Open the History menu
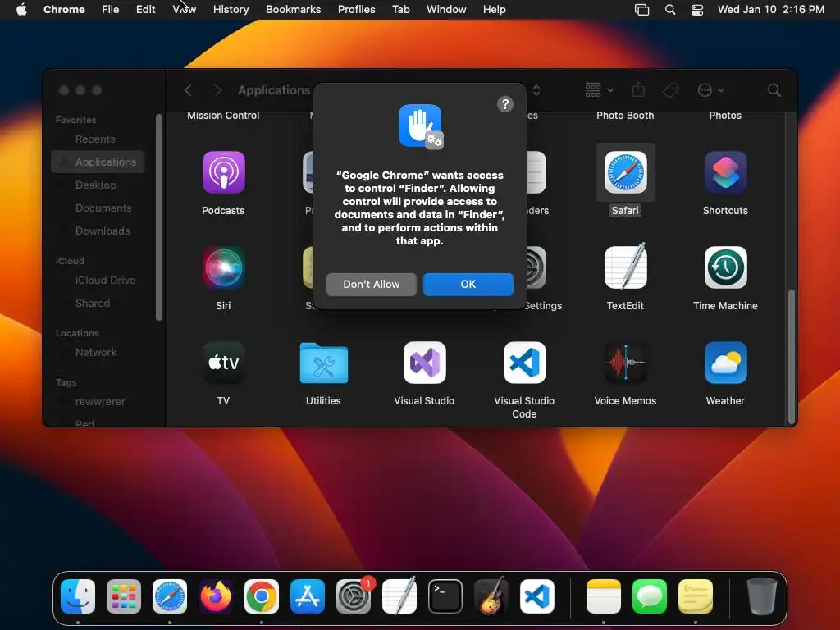Image resolution: width=840 pixels, height=630 pixels. (x=231, y=9)
